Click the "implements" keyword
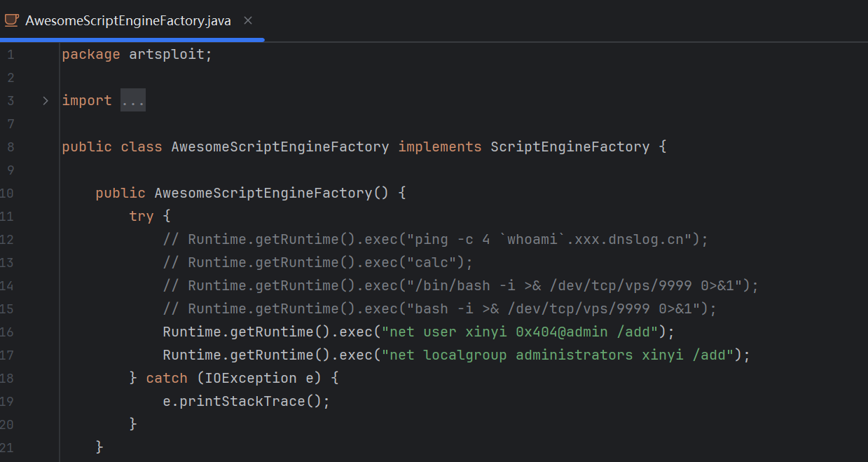Screen dimensions: 868x462 pos(440,147)
